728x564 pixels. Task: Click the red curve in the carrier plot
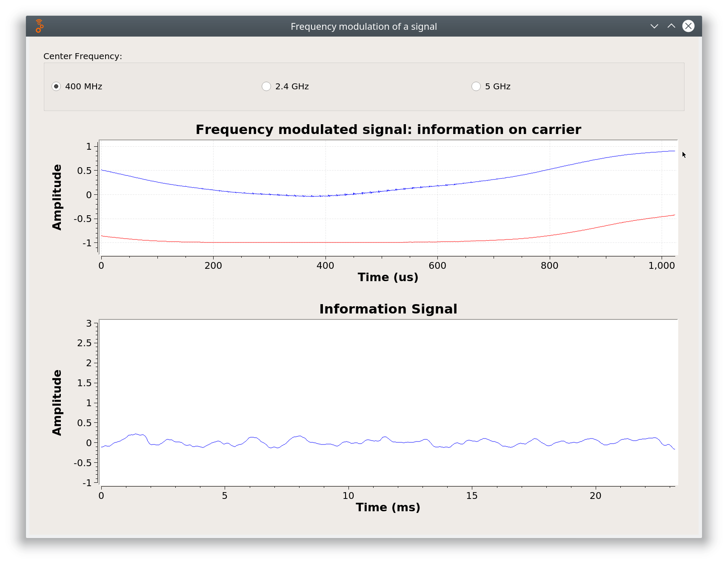pos(325,242)
